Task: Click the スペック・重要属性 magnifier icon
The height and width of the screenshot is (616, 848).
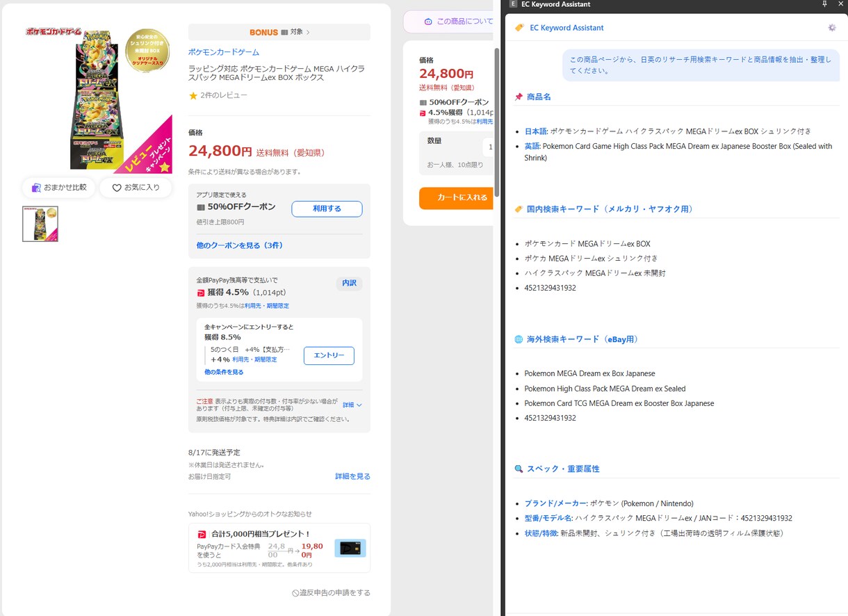Action: click(x=519, y=469)
